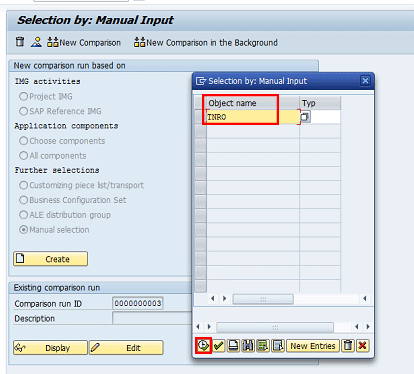Click the Description input field
This screenshot has width=414, height=374.
[152, 318]
